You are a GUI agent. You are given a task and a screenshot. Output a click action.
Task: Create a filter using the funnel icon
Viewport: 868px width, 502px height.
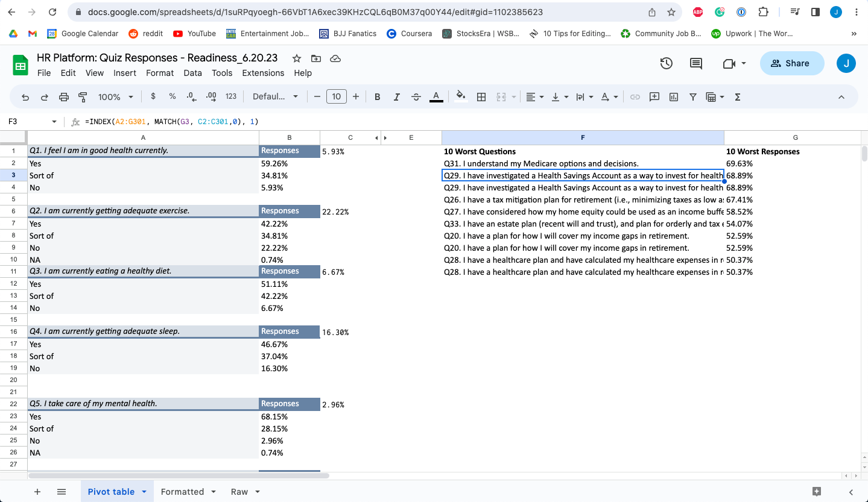(x=692, y=96)
